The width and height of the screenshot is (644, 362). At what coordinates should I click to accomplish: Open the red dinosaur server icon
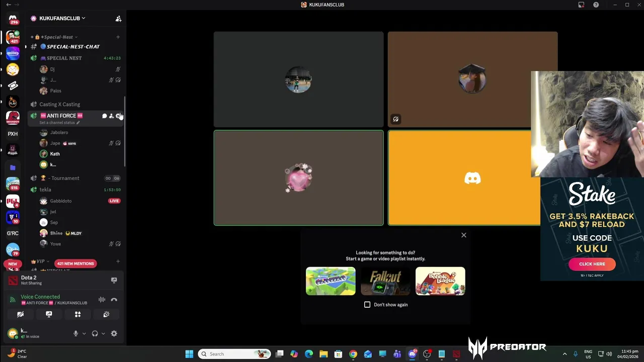tap(13, 117)
